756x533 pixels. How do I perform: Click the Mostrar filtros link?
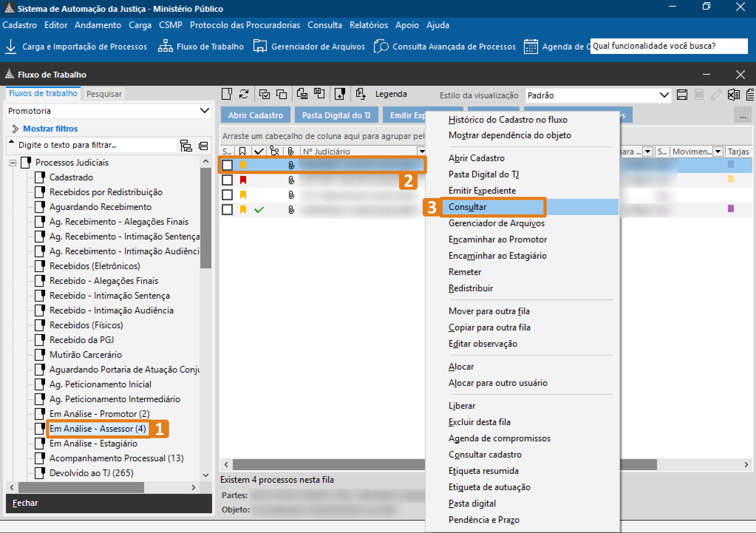pos(50,129)
